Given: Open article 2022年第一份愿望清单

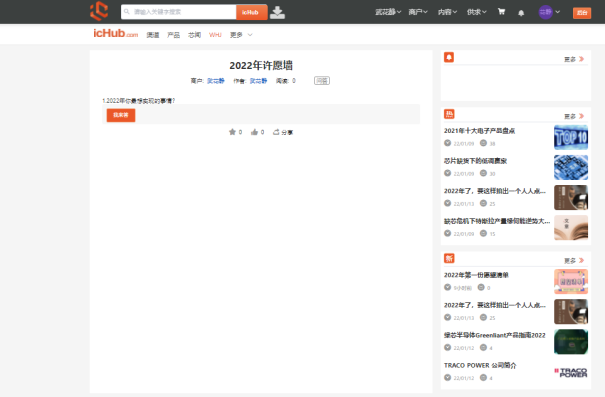Looking at the screenshot, I should point(476,275).
